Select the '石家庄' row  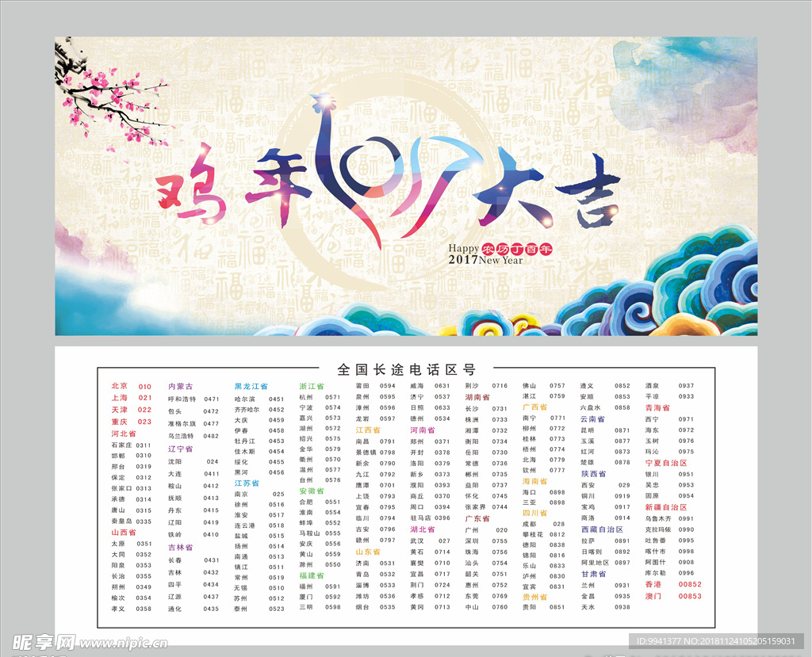[x=132, y=445]
